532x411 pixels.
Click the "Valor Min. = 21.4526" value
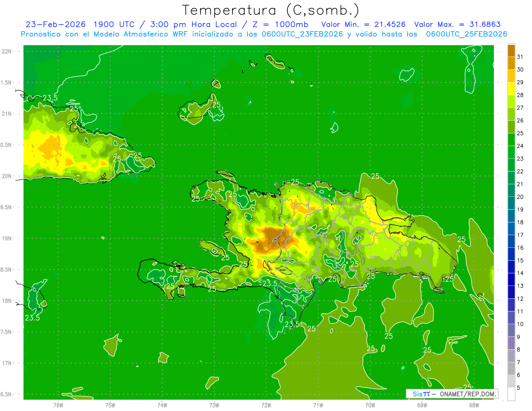pyautogui.click(x=363, y=24)
